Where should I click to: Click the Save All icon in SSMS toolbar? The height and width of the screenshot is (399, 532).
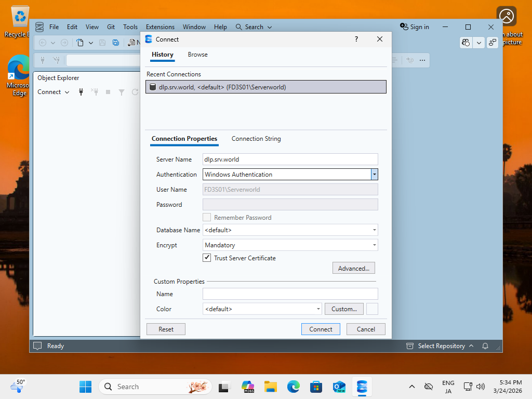click(x=116, y=43)
